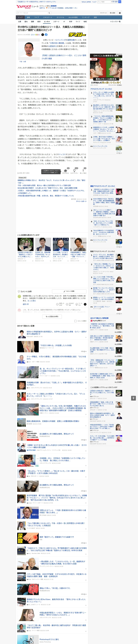Image resolution: width=138 pixels, height=644 pixels.
Task: Open settings via the gear icon
Action: click(120, 13)
